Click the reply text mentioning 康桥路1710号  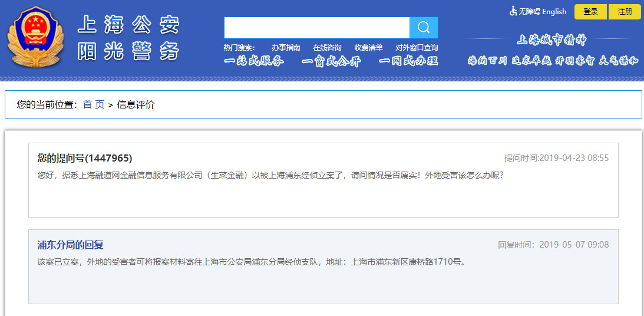(252, 262)
